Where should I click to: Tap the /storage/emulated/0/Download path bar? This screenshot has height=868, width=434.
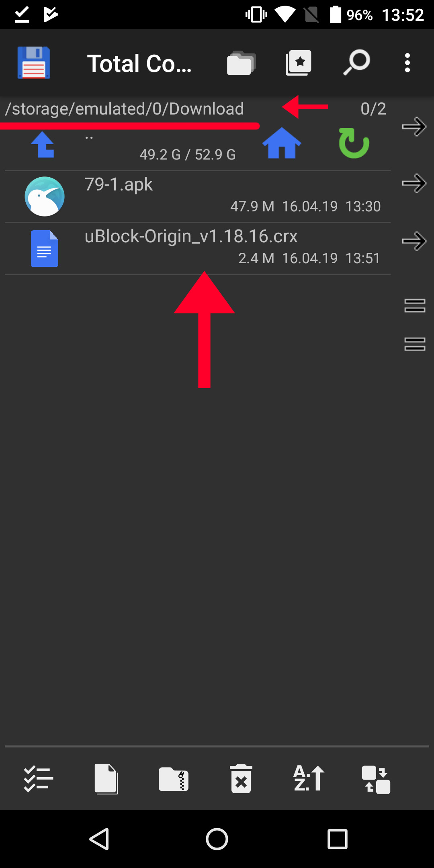coord(125,109)
